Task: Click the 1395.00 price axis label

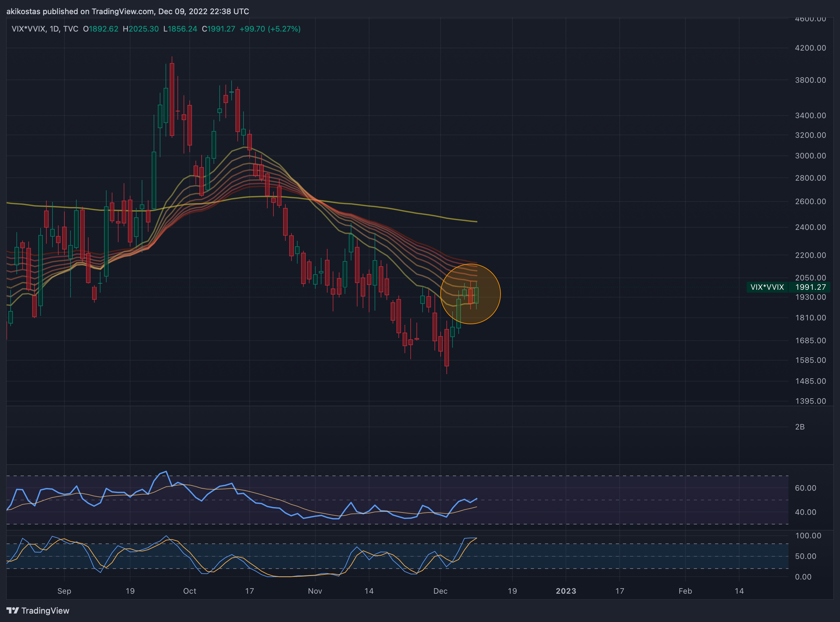Action: (x=810, y=401)
